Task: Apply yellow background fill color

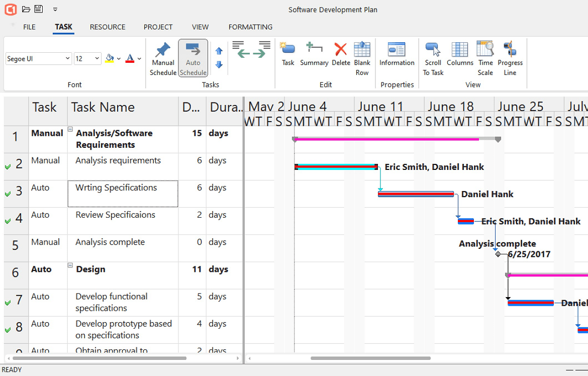Action: tap(110, 58)
